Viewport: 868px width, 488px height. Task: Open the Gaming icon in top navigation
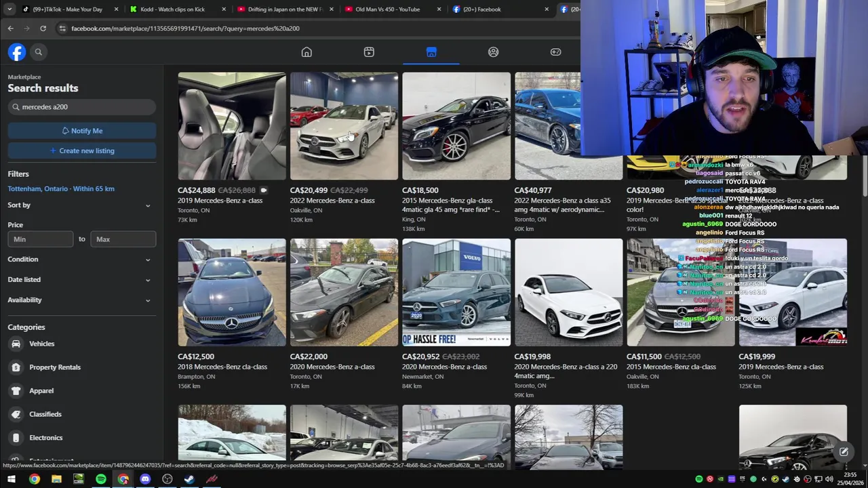[555, 52]
